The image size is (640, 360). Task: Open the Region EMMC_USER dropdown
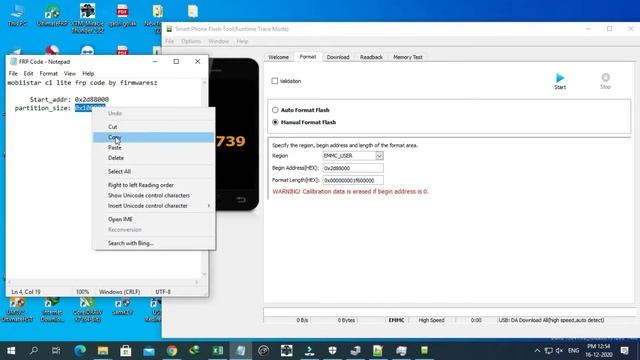point(379,156)
